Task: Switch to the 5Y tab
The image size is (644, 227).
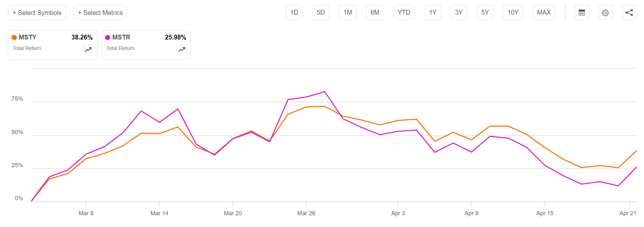Action: pos(485,12)
